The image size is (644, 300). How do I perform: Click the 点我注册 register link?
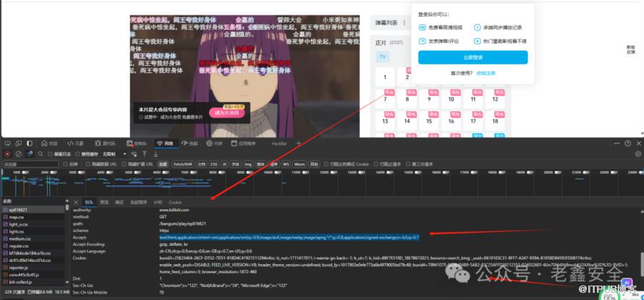(486, 73)
